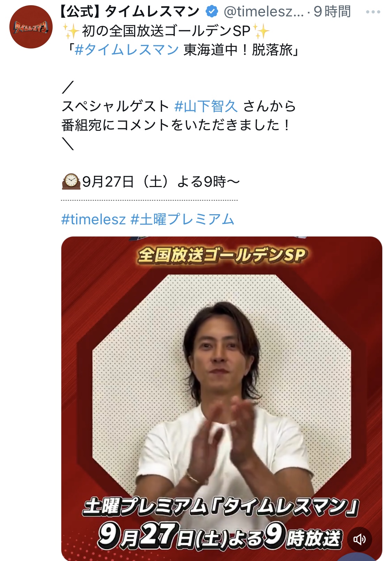The width and height of the screenshot is (392, 561).
Task: Open the 9時間 post timestamp
Action: pyautogui.click(x=332, y=12)
